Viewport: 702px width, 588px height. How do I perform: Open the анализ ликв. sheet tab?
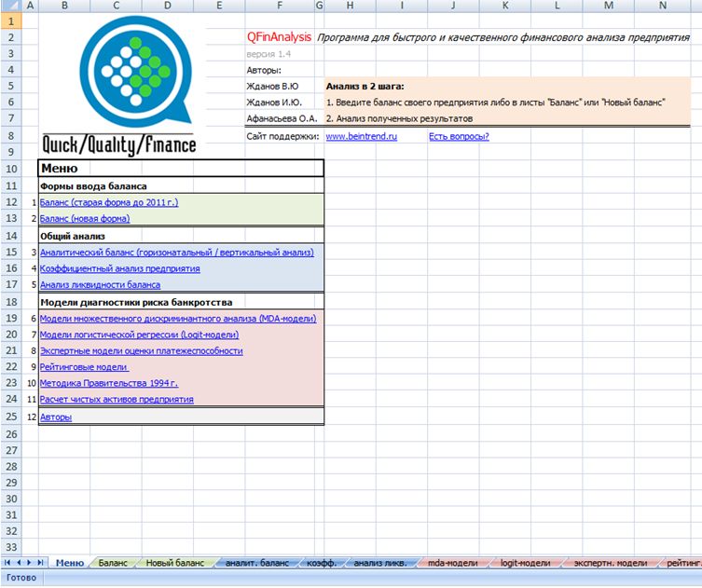tap(380, 563)
